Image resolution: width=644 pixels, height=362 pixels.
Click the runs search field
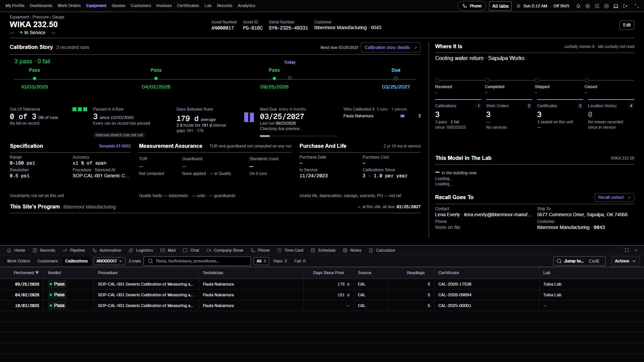197,261
